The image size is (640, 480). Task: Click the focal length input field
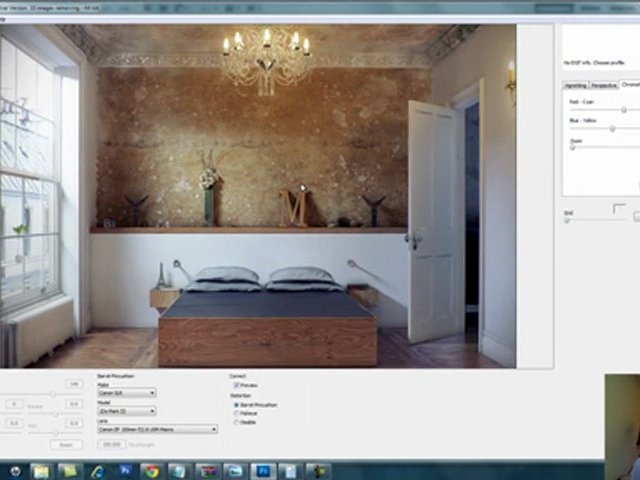[x=111, y=443]
